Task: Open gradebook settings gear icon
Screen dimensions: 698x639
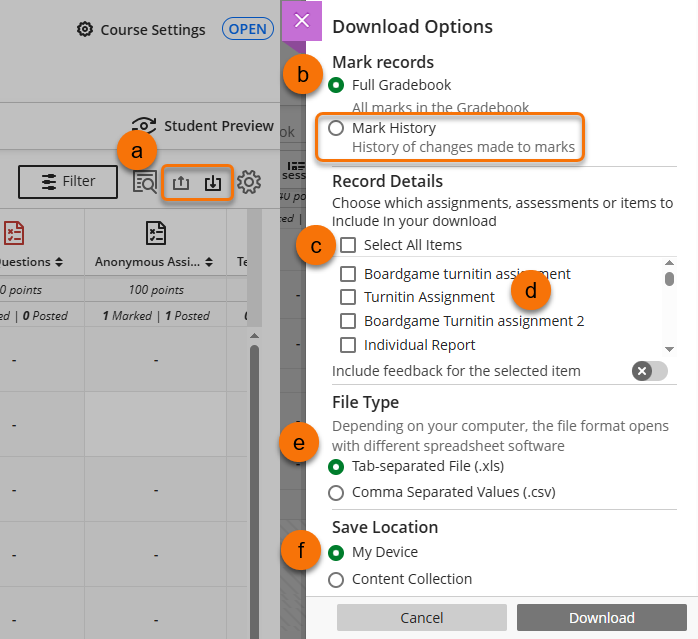Action: point(249,182)
